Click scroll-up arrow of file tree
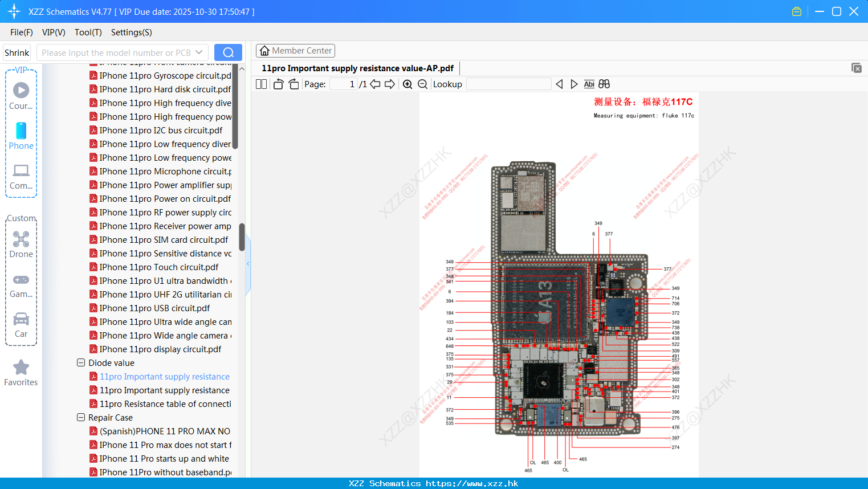Viewport: 868px width, 489px height. [242, 68]
